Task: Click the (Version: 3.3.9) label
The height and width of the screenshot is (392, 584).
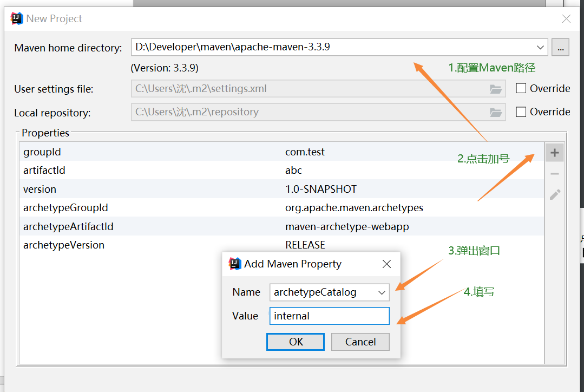Action: point(164,68)
